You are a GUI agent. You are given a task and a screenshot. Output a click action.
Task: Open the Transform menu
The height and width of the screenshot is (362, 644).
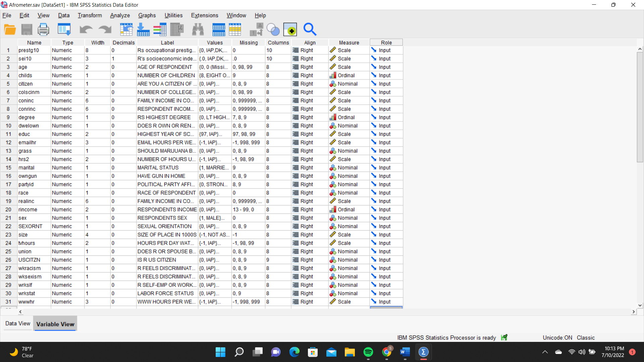pos(90,15)
